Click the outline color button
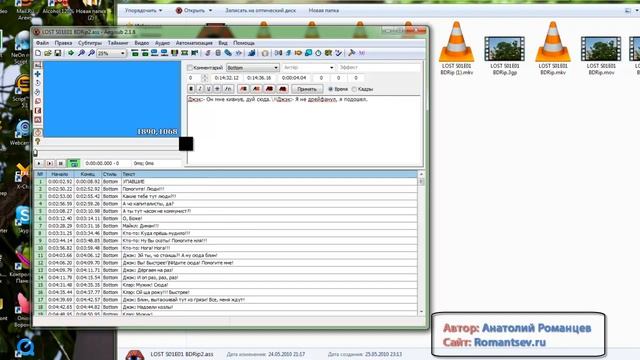Screen dimensions: 640x360 269,89
